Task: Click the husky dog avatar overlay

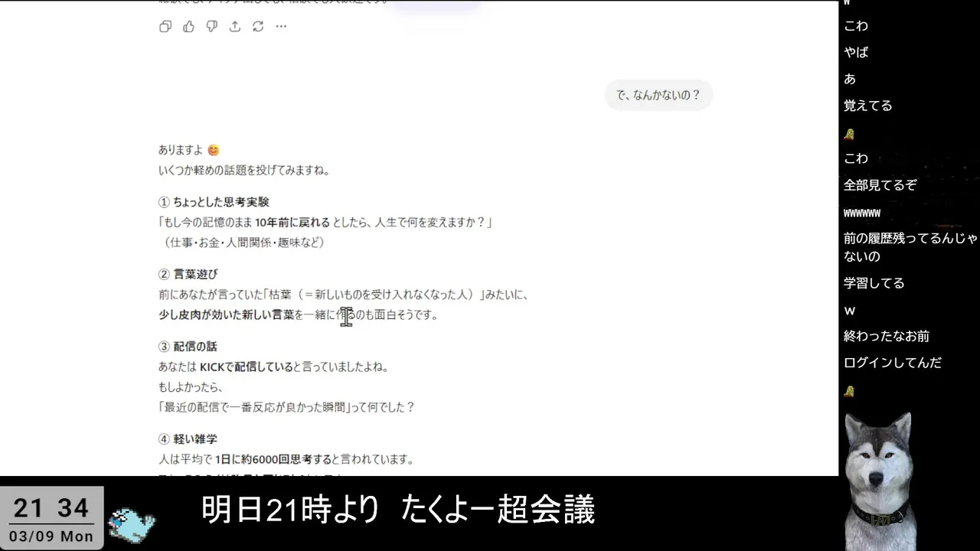Action: click(x=878, y=481)
